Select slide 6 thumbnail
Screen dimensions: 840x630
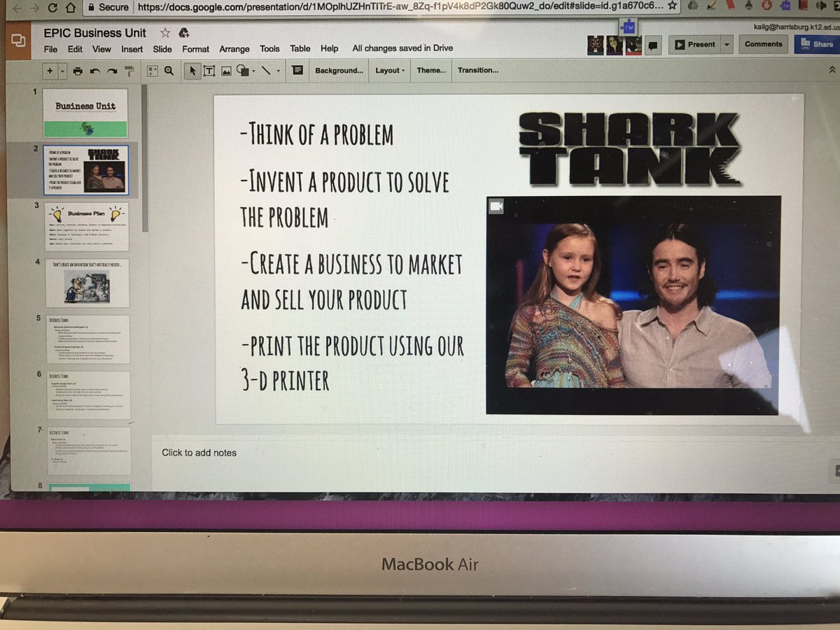(x=88, y=395)
